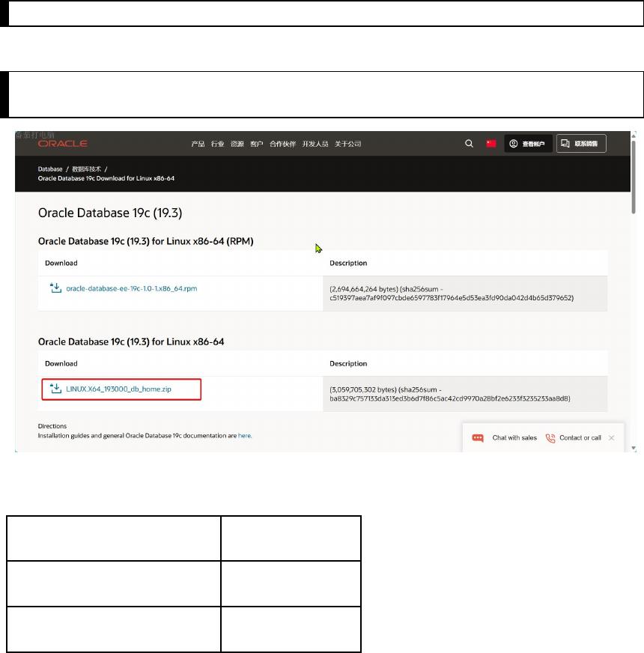The width and height of the screenshot is (644, 653).
Task: Click the 联系销售 contact sales button
Action: coord(581,144)
